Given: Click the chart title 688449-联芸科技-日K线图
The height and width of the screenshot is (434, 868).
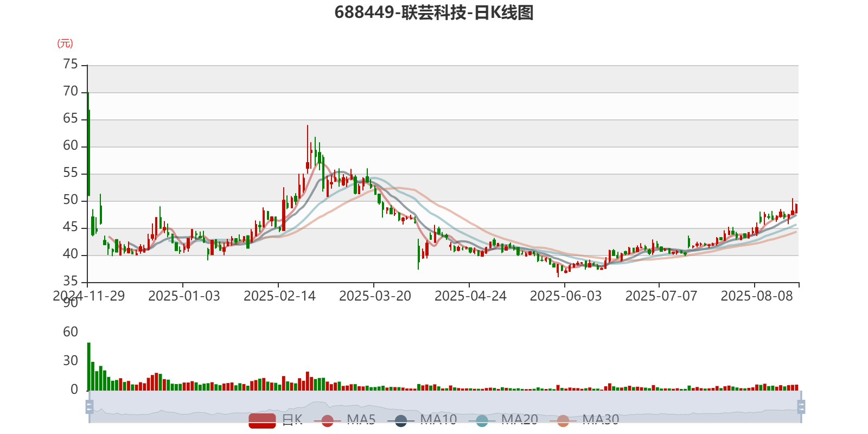Looking at the screenshot, I should pos(434,12).
